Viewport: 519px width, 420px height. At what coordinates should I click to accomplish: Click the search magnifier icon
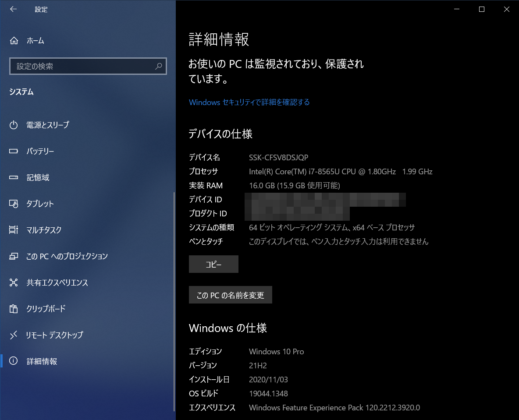click(159, 66)
